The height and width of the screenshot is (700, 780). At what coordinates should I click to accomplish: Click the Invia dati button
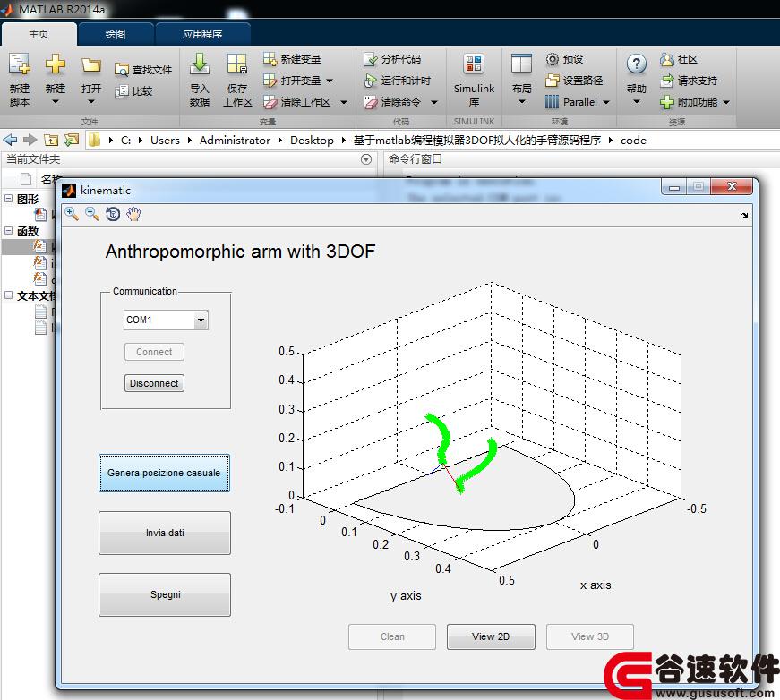click(x=165, y=533)
